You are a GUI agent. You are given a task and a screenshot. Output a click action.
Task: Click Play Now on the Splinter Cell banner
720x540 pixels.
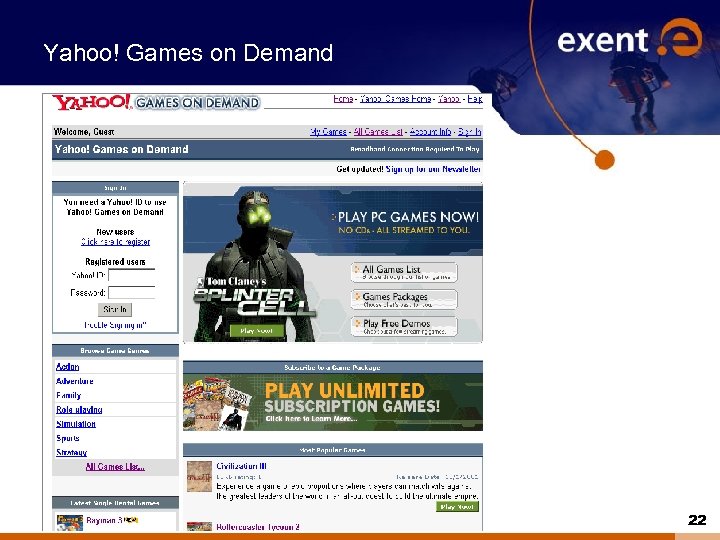[256, 331]
